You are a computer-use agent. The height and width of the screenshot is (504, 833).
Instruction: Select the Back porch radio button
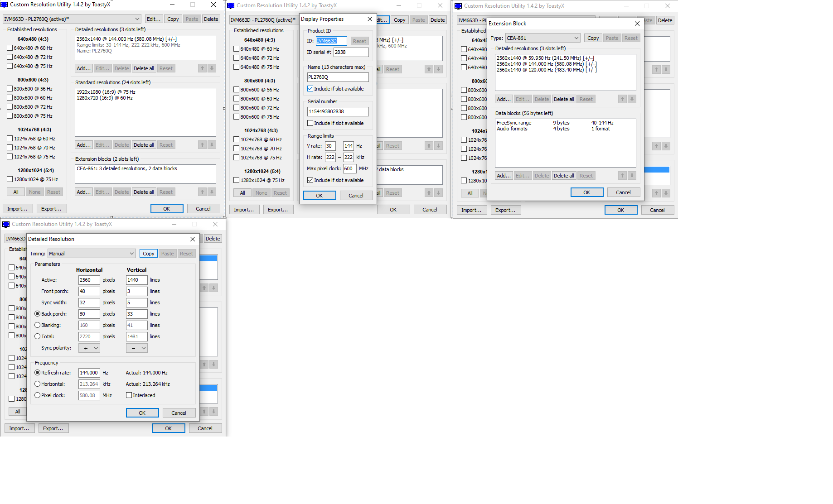click(x=38, y=314)
